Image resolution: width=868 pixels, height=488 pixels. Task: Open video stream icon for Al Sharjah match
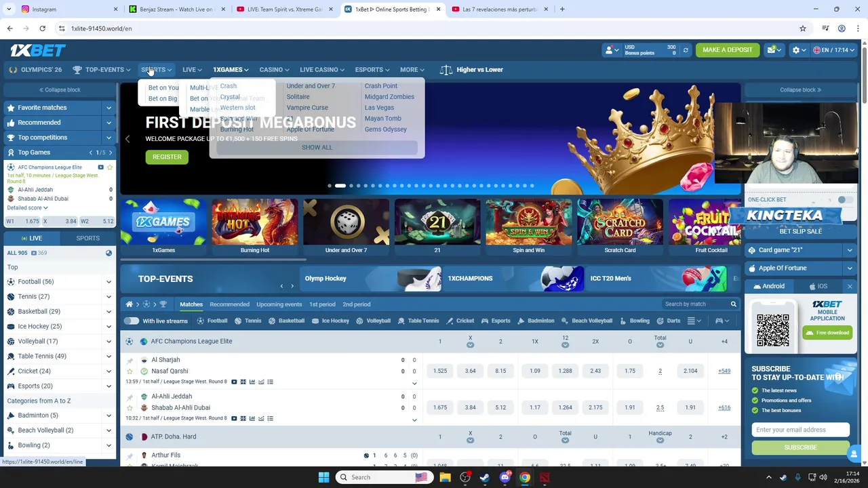pos(235,382)
